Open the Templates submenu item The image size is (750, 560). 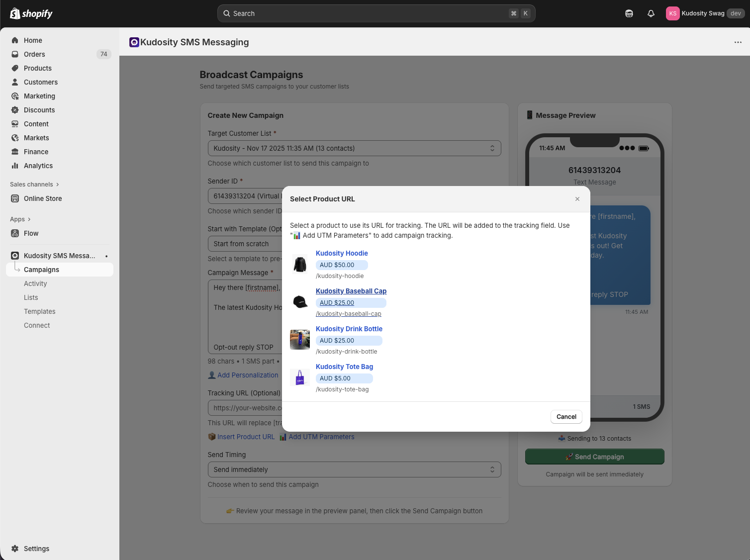click(x=40, y=311)
